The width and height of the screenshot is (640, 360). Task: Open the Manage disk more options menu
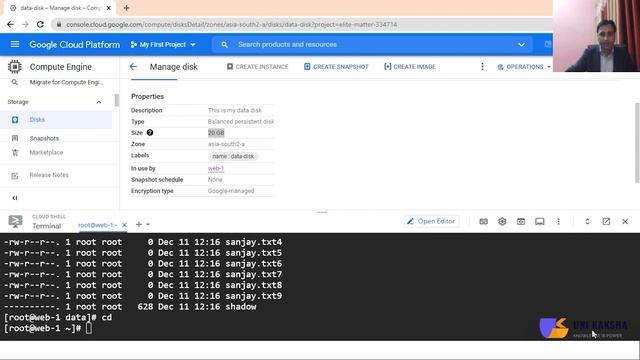tap(482, 67)
